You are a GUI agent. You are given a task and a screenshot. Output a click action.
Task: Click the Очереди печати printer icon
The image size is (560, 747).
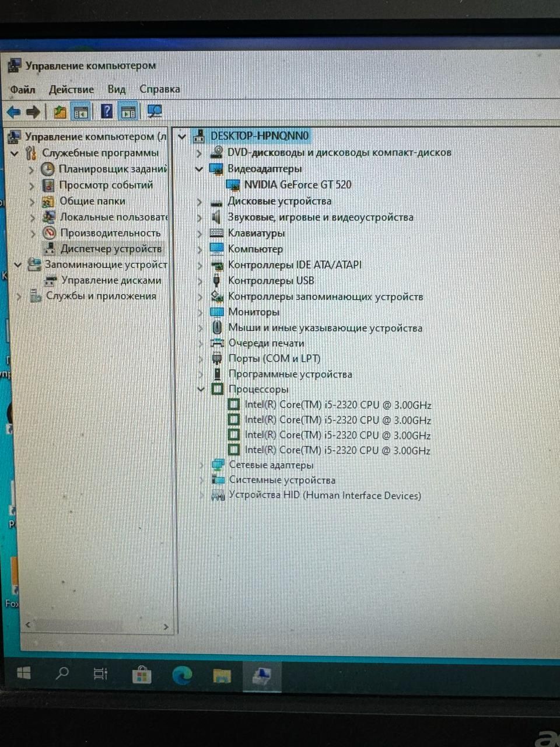coord(217,343)
